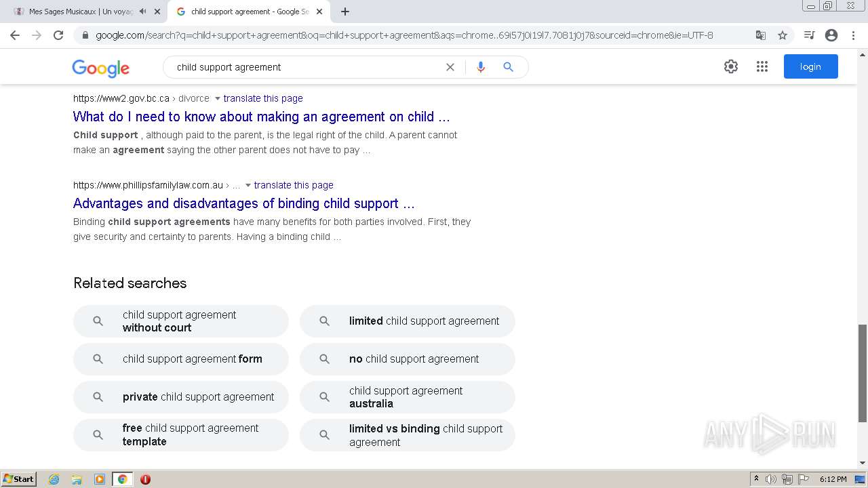This screenshot has height=488, width=868.
Task: Close the Mes Sages Musicaux tab
Action: coord(157,12)
